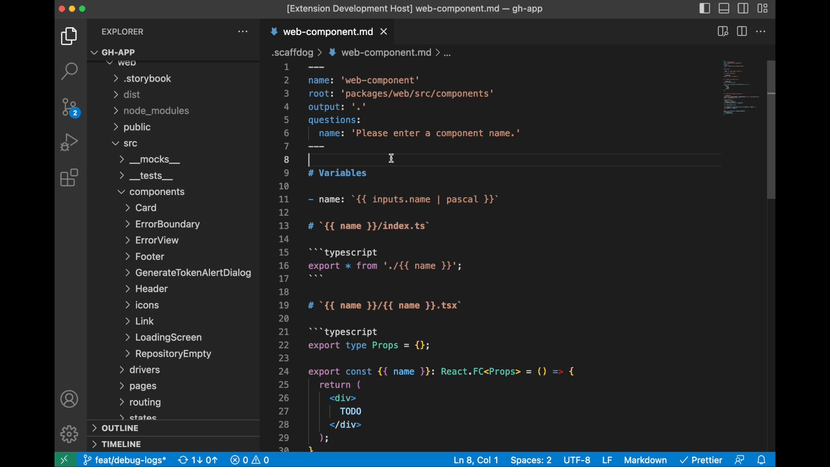Expand the dist folder

coord(174,94)
